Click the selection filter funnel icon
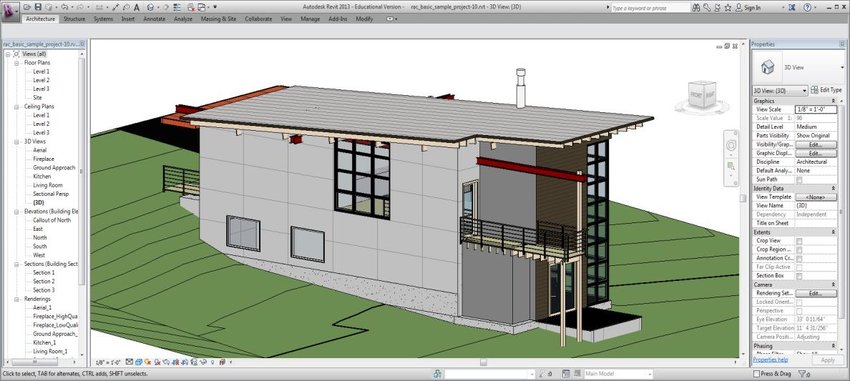 [802, 373]
